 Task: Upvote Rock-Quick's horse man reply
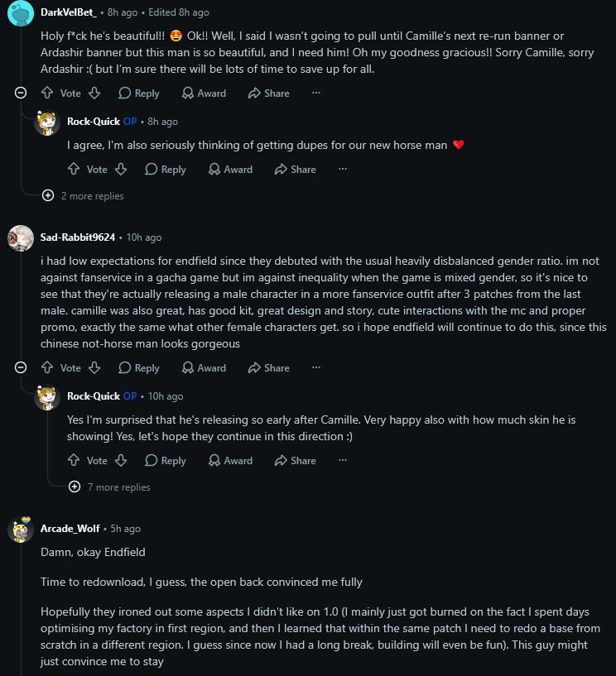click(x=74, y=169)
